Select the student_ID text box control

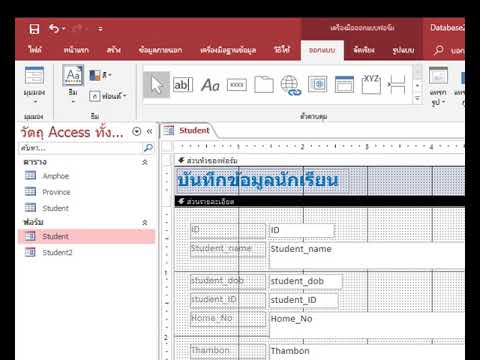coord(304,300)
